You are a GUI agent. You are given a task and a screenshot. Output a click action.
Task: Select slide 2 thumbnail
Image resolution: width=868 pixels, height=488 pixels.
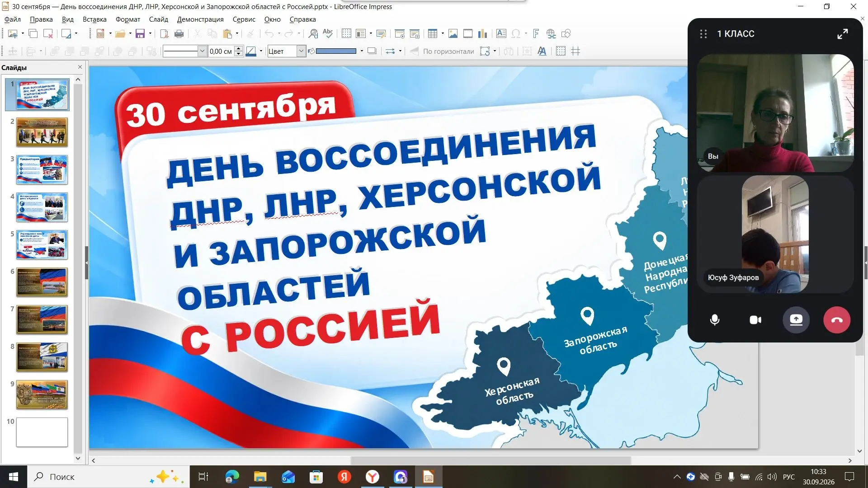tap(42, 132)
